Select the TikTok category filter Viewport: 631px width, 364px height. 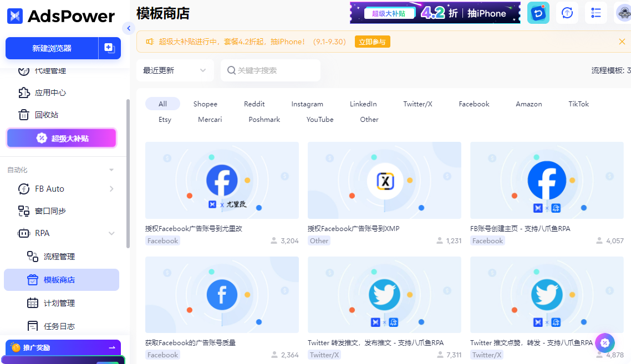tap(578, 104)
